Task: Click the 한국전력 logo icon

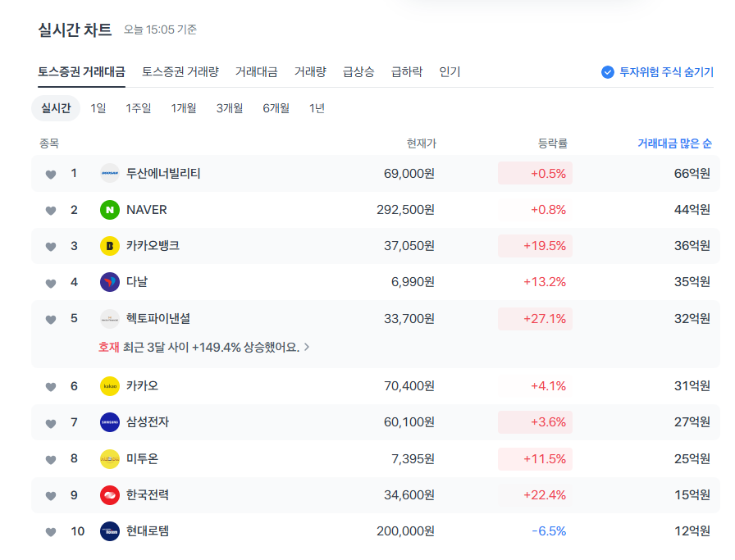Action: [110, 495]
